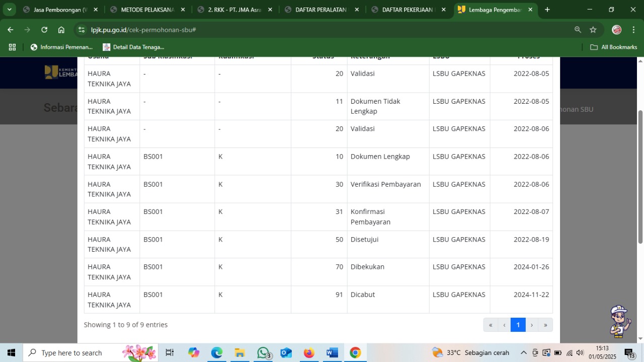The image size is (644, 362).
Task: Go to the last page of entries
Action: click(545, 325)
